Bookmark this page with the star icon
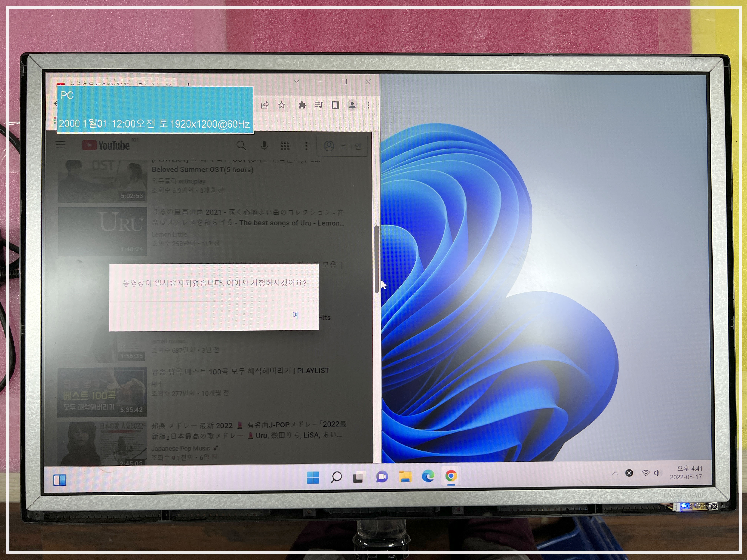Image resolution: width=747 pixels, height=560 pixels. point(282,105)
